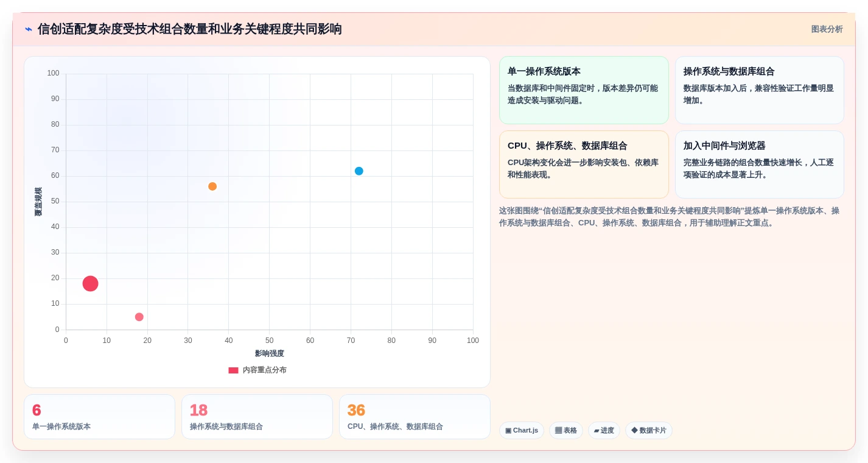Select the 进度 tag chip
868x463 pixels.
click(x=604, y=431)
